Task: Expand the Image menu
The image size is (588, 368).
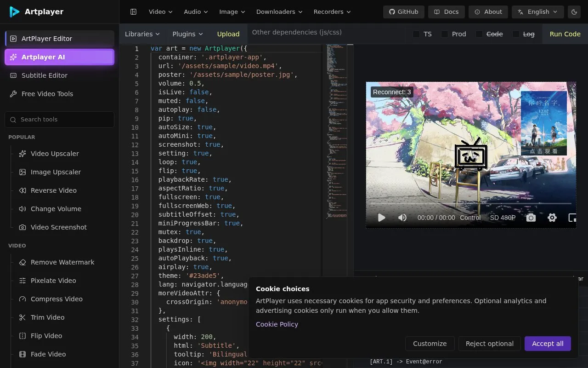Action: [232, 11]
